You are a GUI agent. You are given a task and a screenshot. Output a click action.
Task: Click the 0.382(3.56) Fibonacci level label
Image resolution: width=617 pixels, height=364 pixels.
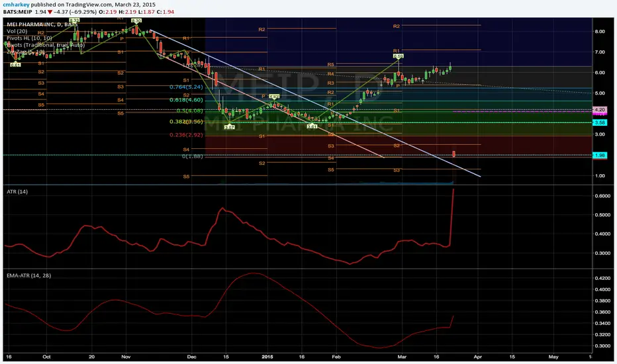(x=186, y=122)
